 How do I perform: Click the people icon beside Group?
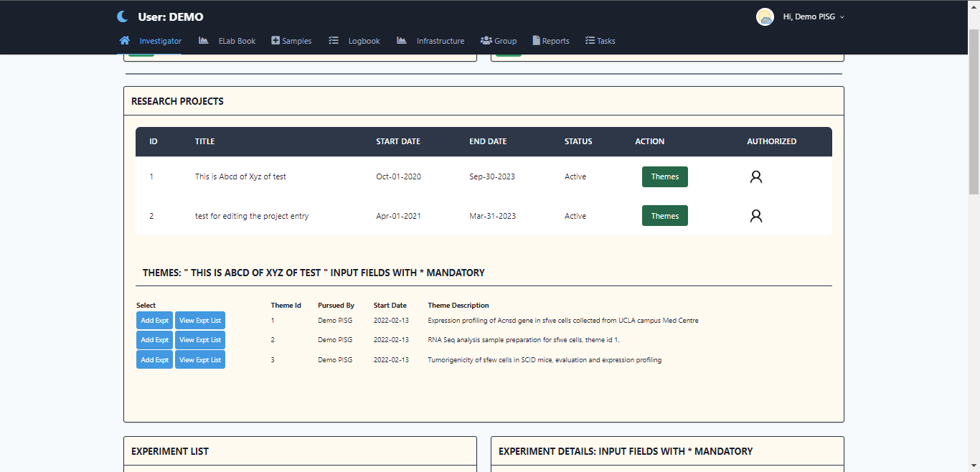pyautogui.click(x=486, y=41)
